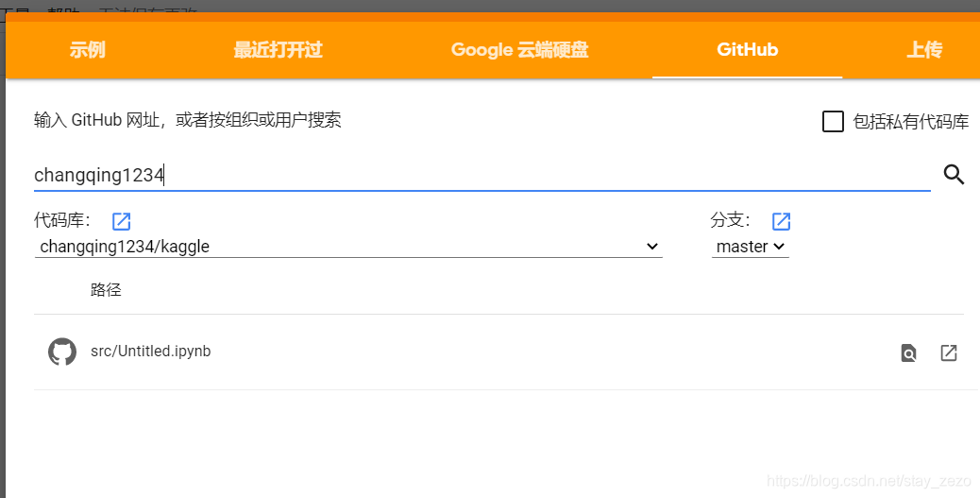Click the 代码库 label

62,220
